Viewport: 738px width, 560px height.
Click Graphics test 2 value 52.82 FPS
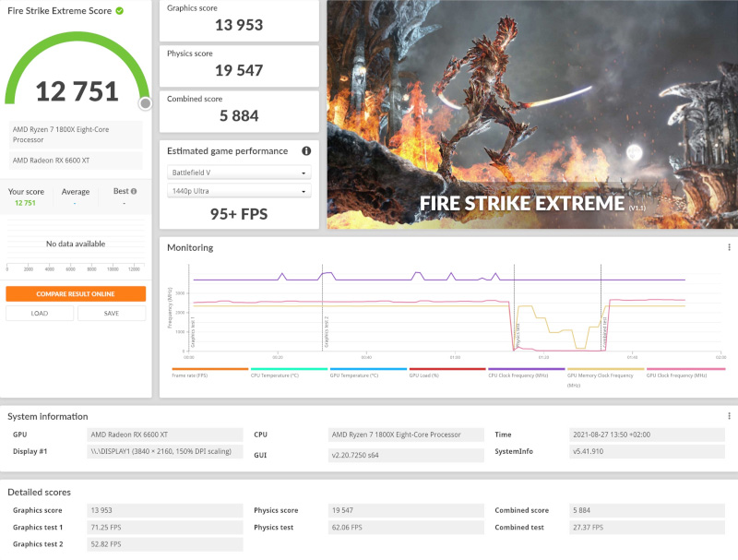(x=165, y=544)
